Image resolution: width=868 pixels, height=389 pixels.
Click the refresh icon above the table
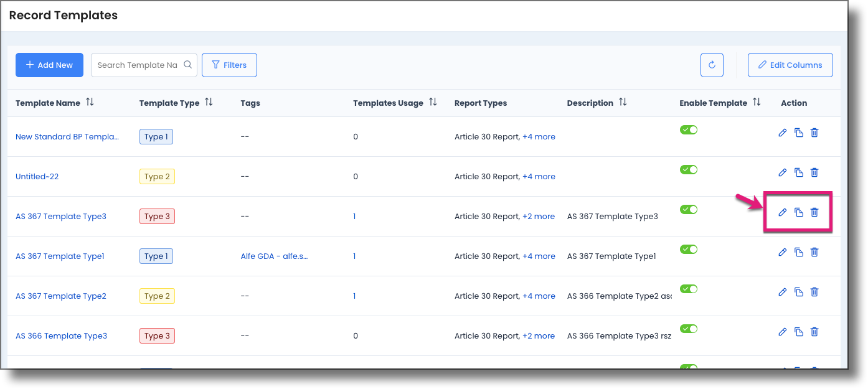[x=712, y=65]
